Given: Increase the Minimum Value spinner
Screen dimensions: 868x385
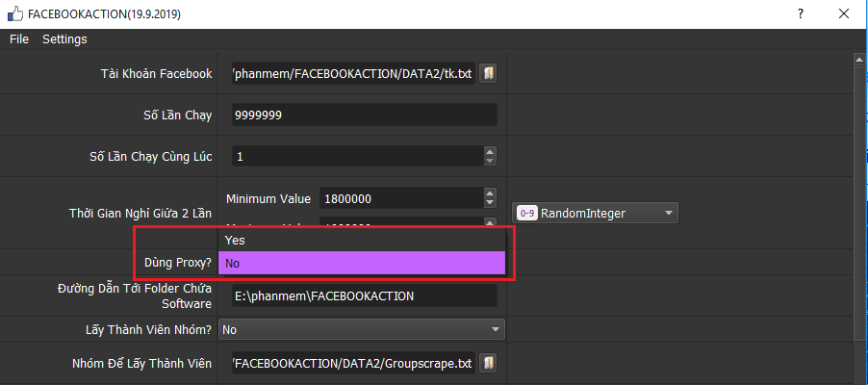Looking at the screenshot, I should point(490,193).
